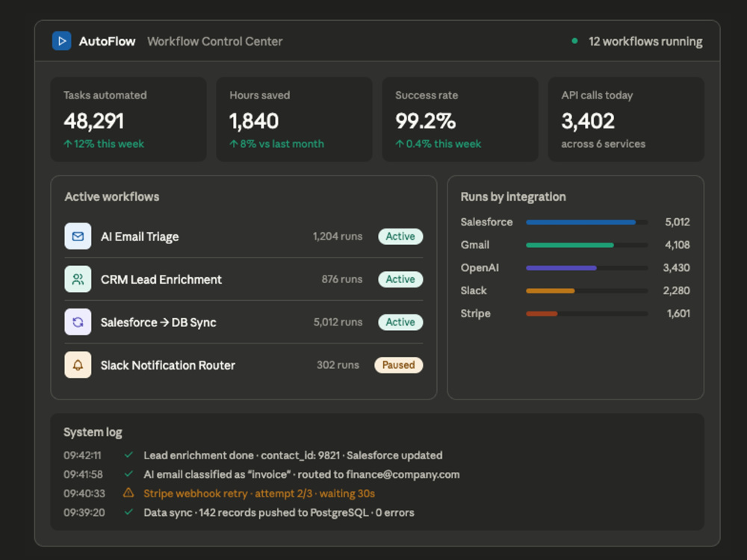Click the AutoFlow play logo icon
This screenshot has height=560, width=747.
pos(61,41)
